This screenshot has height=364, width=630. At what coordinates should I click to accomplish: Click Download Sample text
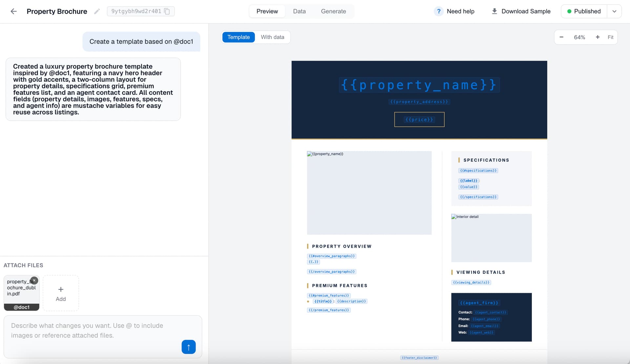click(x=526, y=11)
